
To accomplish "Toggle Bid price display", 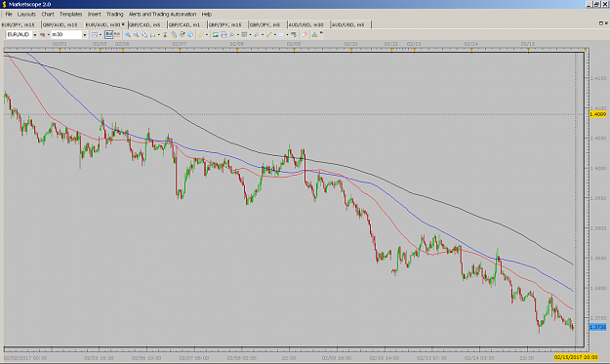I will point(109,34).
